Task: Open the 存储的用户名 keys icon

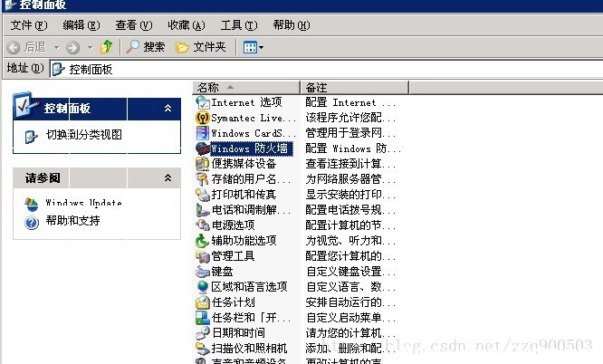Action: (x=202, y=179)
